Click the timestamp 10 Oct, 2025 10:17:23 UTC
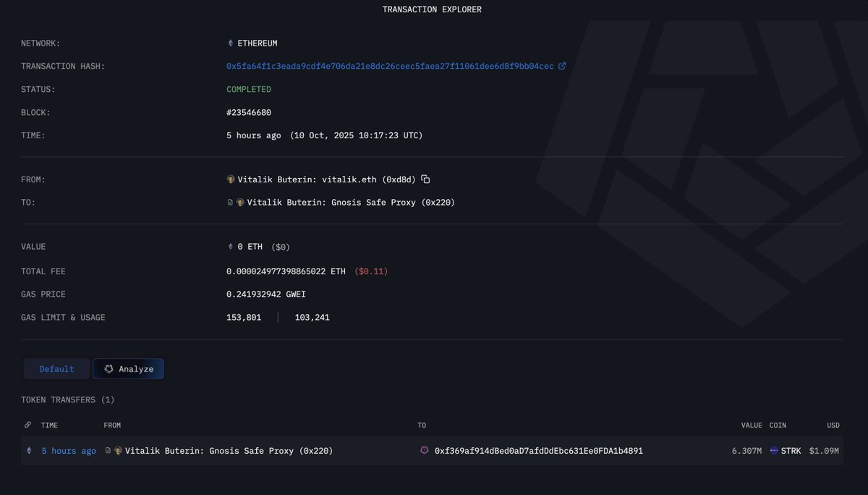This screenshot has width=868, height=495. coord(357,135)
